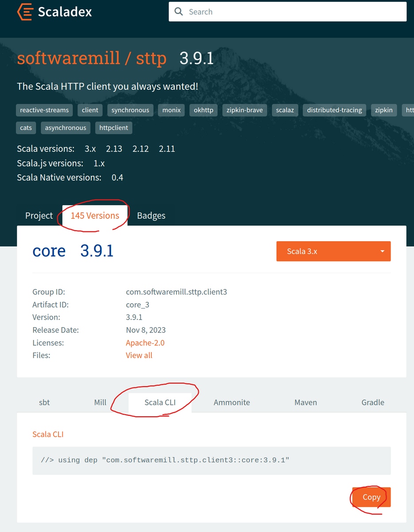Click the Scala 3.x dropdown caret
414x532 pixels.
[x=382, y=251]
